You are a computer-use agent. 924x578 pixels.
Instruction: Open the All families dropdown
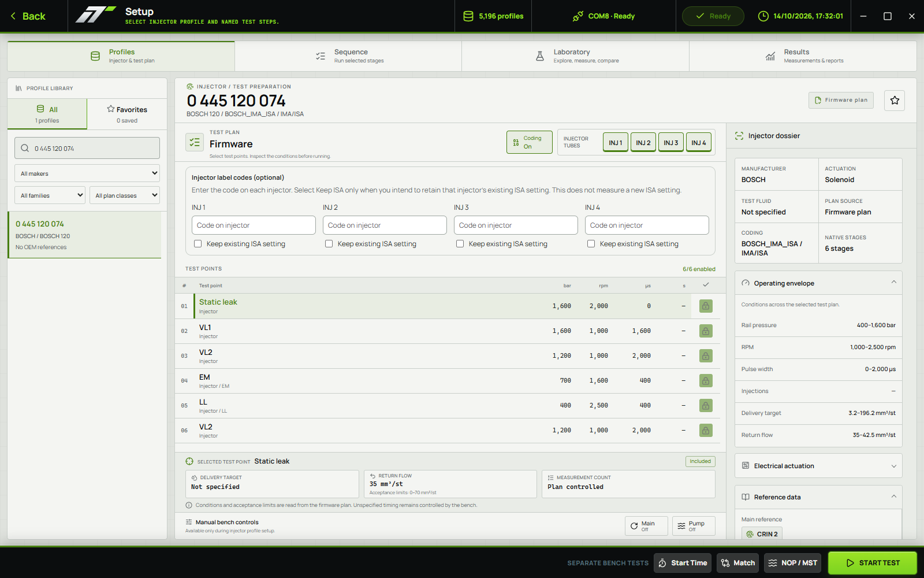tap(50, 195)
